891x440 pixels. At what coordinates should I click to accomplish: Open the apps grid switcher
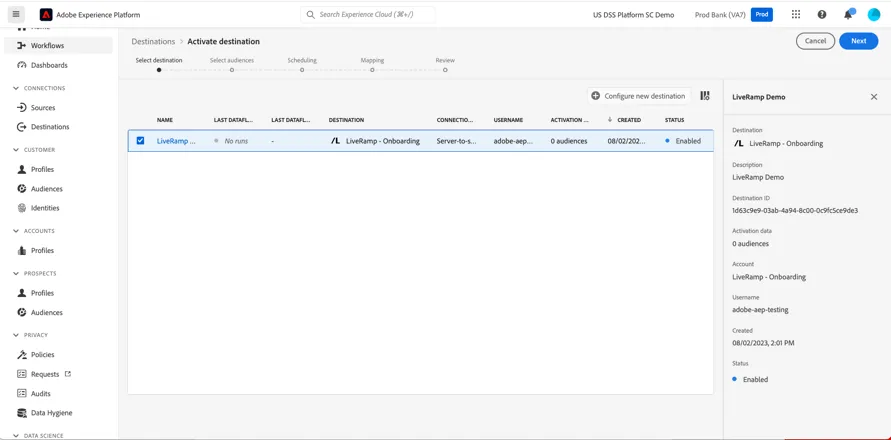796,15
